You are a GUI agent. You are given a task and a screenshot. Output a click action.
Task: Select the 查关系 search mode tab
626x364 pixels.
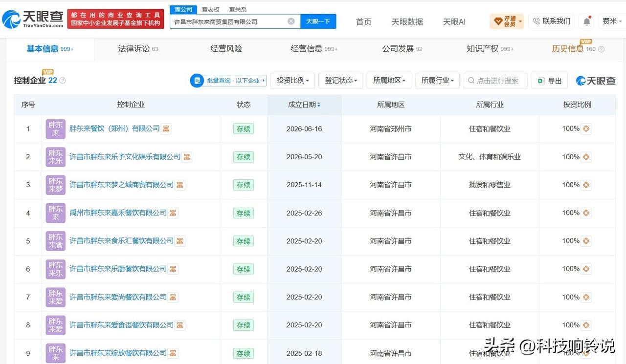click(238, 10)
